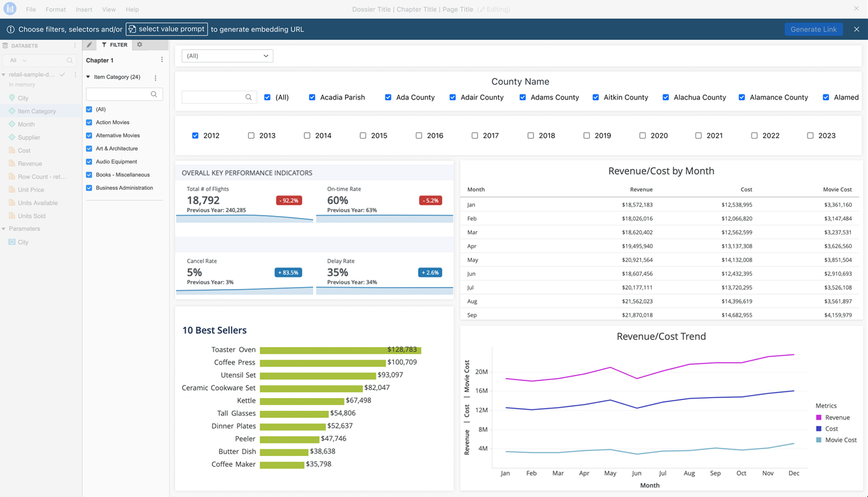This screenshot has height=497, width=868.
Task: Click the County Name search magnifier icon
Action: point(249,98)
